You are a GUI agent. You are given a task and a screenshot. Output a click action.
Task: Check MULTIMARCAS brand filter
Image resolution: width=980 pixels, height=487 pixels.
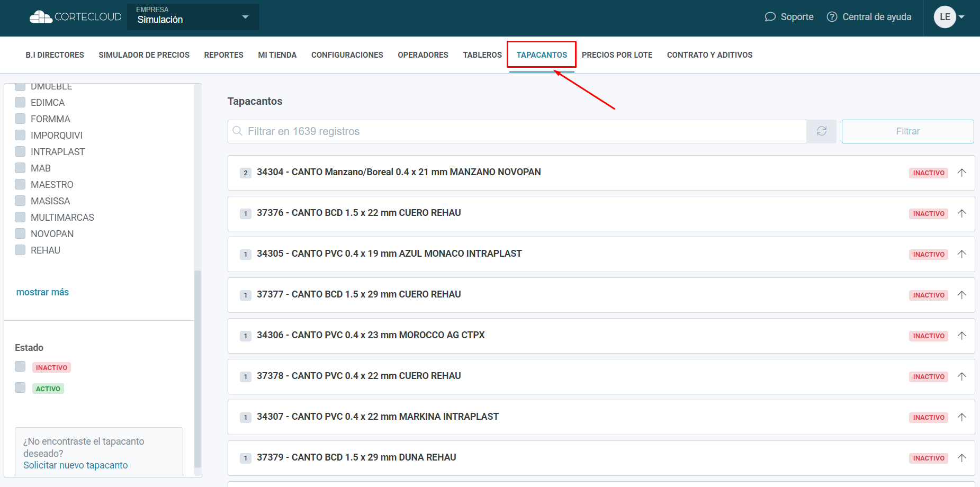[x=20, y=217]
